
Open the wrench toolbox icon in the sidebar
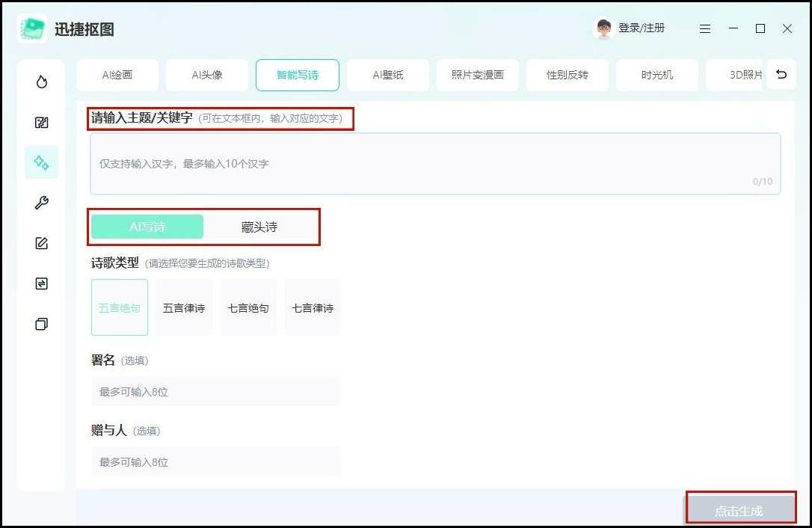(42, 203)
